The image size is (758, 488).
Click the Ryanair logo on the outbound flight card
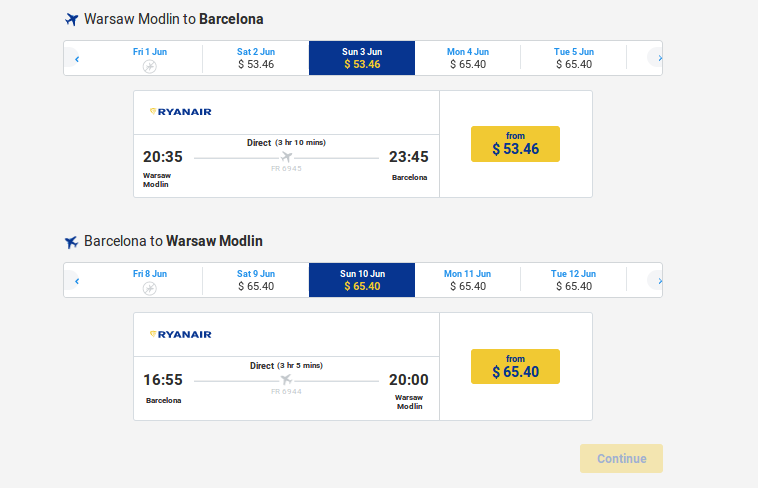[180, 112]
